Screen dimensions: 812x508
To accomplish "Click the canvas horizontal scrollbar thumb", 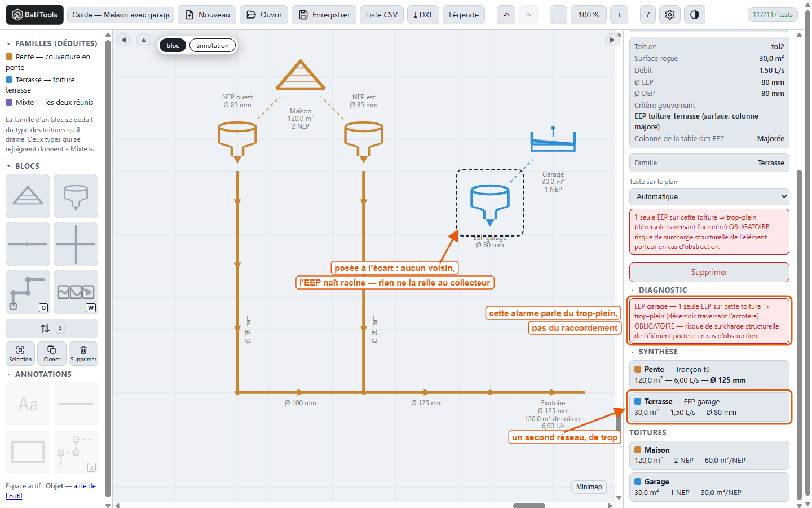I will 529,506.
